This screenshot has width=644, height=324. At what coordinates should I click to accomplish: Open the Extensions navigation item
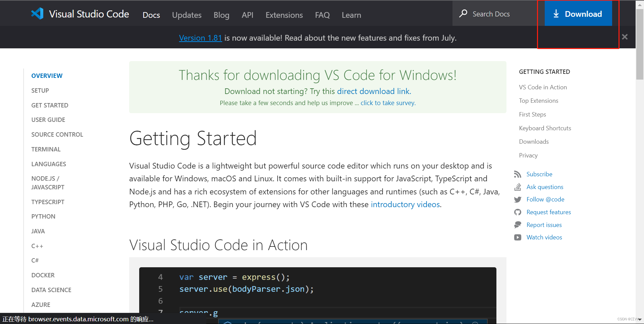point(284,15)
